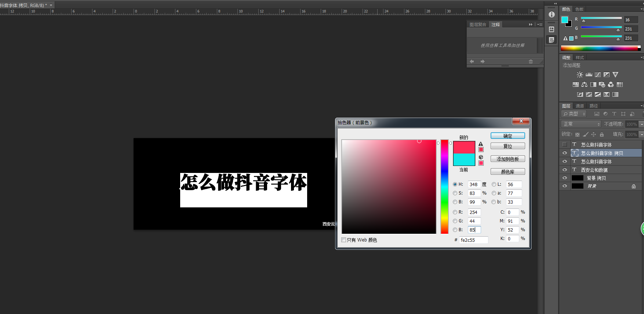The height and width of the screenshot is (314, 644).
Task: Click not-web-safe cube icon in picker
Action: point(481,157)
